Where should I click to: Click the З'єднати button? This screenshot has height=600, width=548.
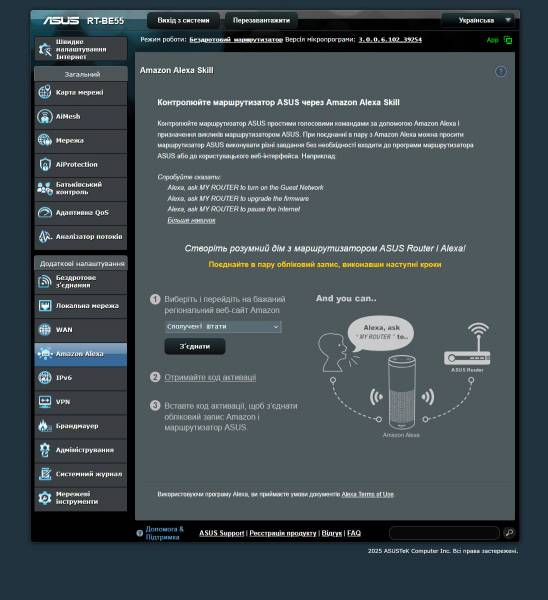pos(195,346)
